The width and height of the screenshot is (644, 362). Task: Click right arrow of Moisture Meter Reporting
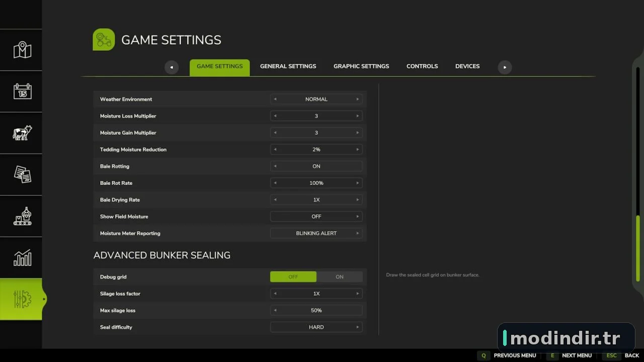(358, 233)
